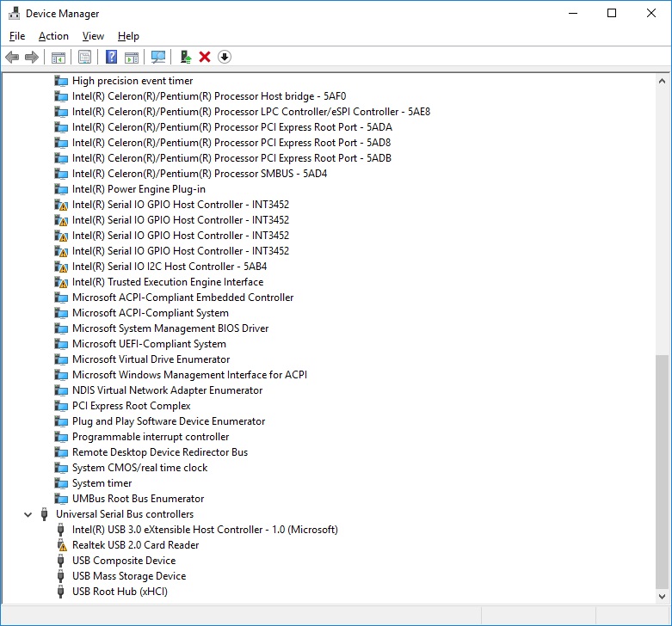Screen dimensions: 672x626
Task: Click the Device Manager title bar icon
Action: point(14,13)
